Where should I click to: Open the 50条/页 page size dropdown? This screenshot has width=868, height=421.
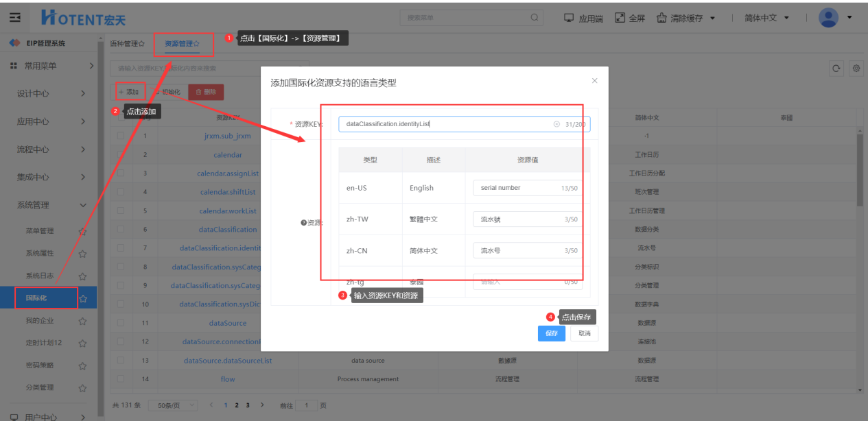click(x=173, y=405)
